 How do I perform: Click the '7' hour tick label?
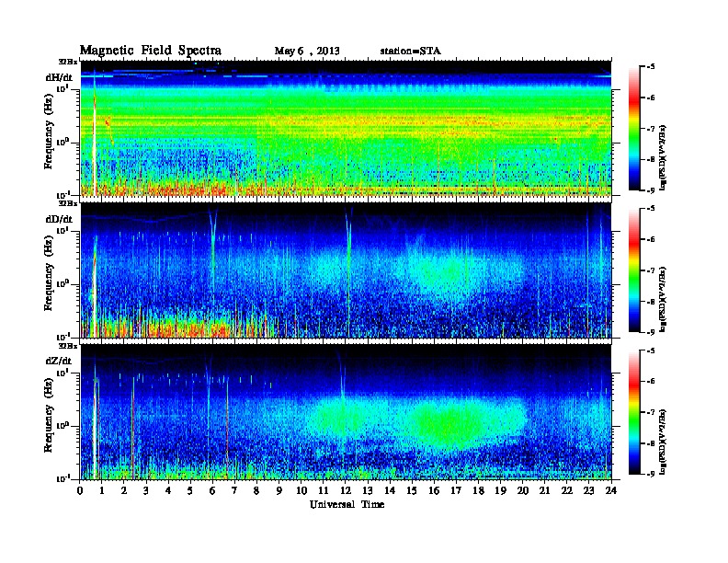(x=234, y=491)
